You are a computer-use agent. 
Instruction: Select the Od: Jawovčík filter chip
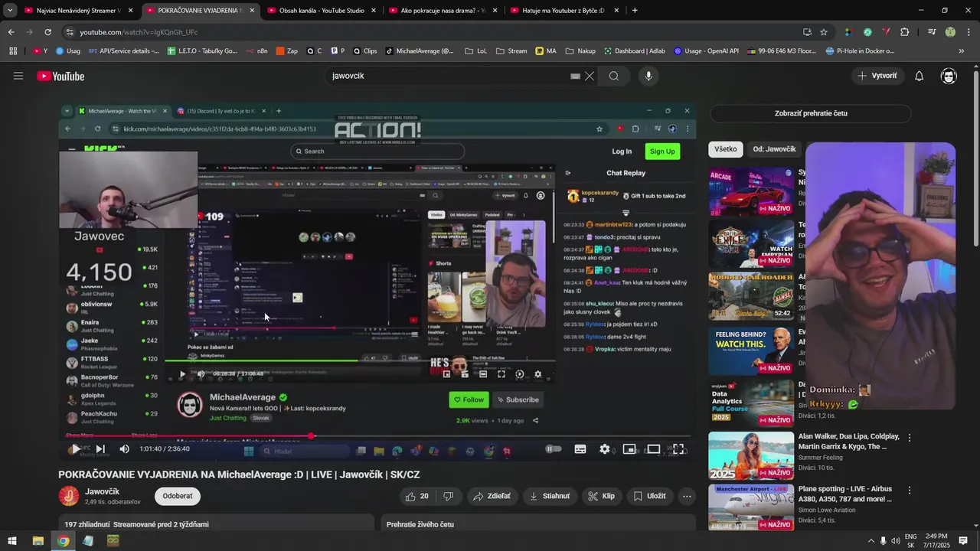[x=774, y=149]
